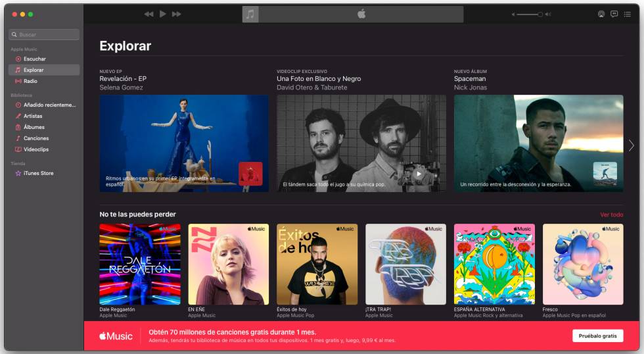Open Escuchar in the sidebar
Screen dimensions: 644x354
coord(44,59)
